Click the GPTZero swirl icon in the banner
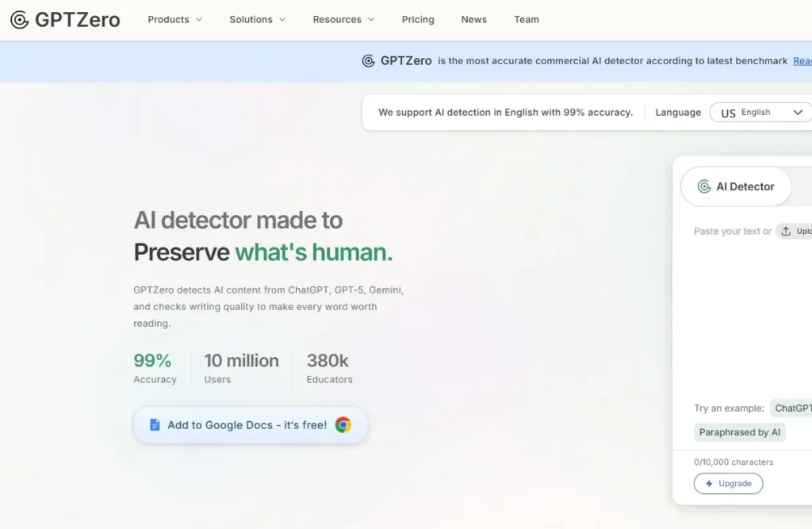 [x=368, y=61]
